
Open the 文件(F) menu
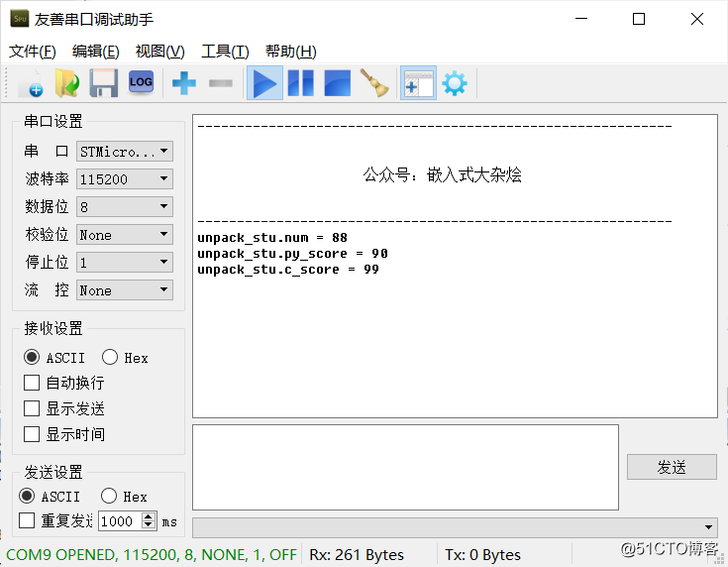33,52
